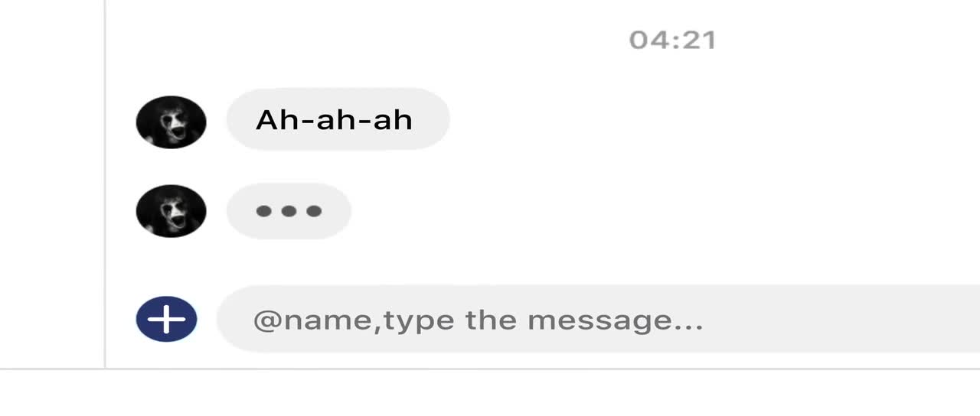Click the three-dot typing indicator bubble
Image resolution: width=980 pixels, height=416 pixels.
click(289, 211)
